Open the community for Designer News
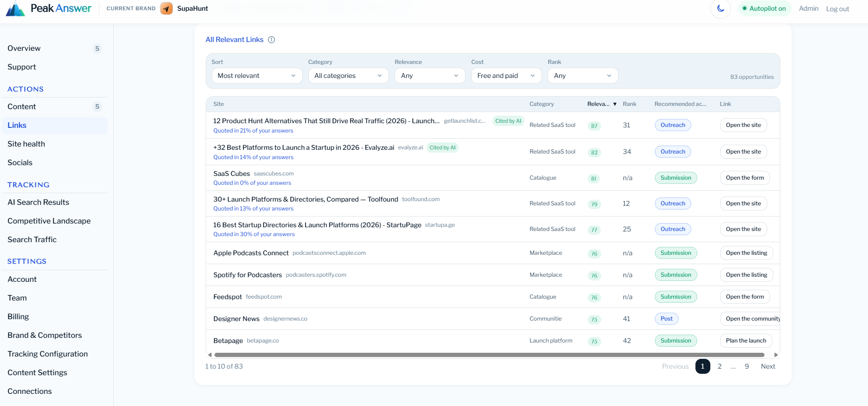The width and height of the screenshot is (868, 406). coord(750,319)
